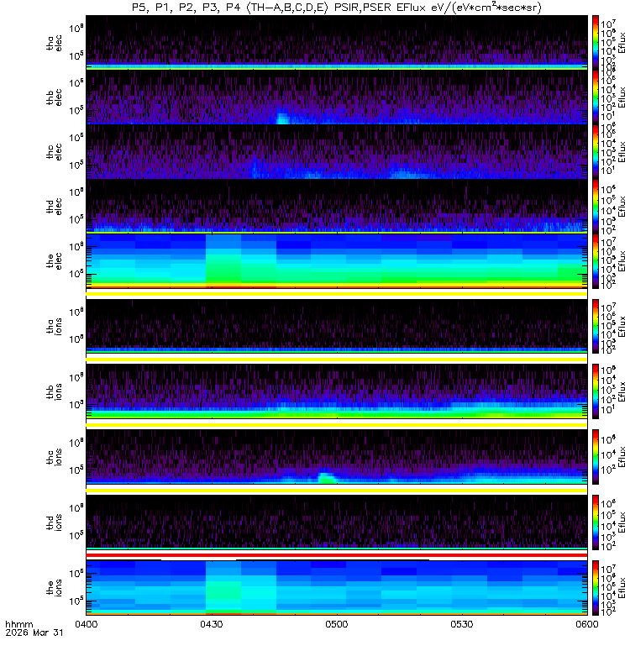
Task: Click the 0400 time axis label
Action: pos(87,624)
